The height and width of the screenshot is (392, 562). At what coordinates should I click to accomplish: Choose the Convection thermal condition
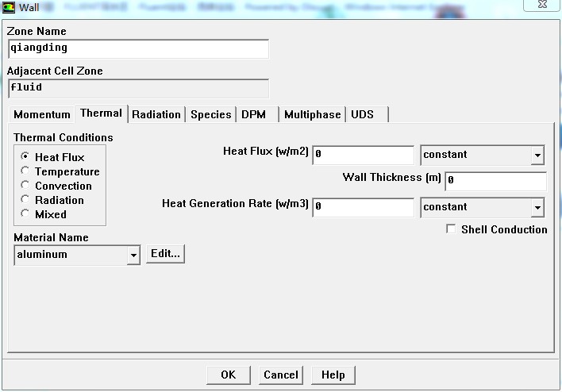point(26,186)
